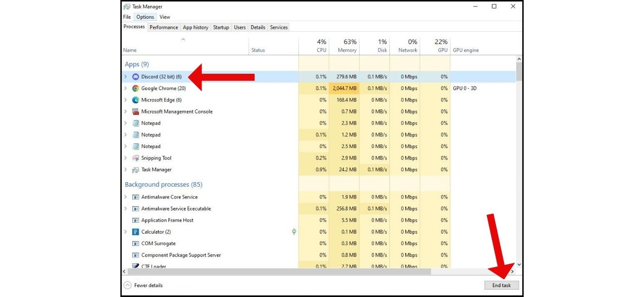Select a Notepad process icon

coord(135,123)
